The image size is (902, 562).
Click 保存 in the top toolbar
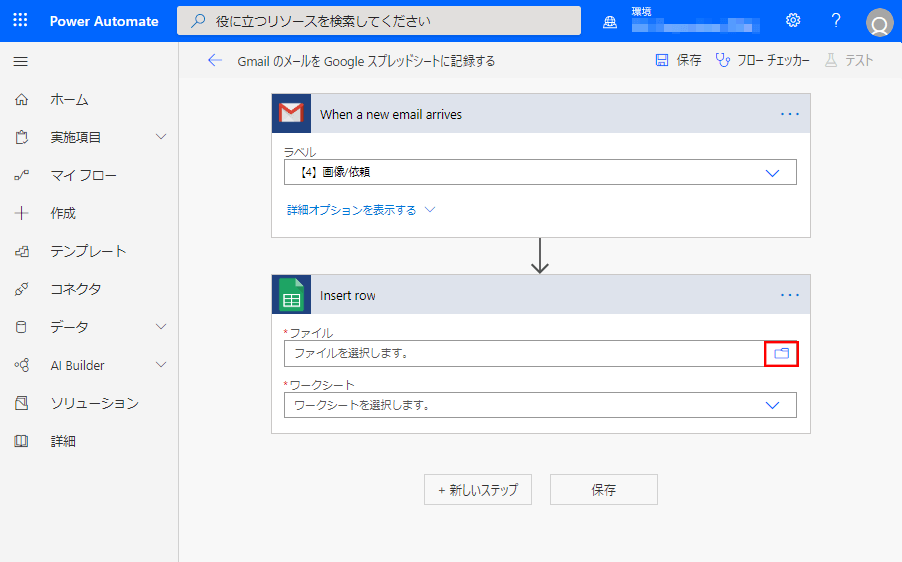(678, 60)
